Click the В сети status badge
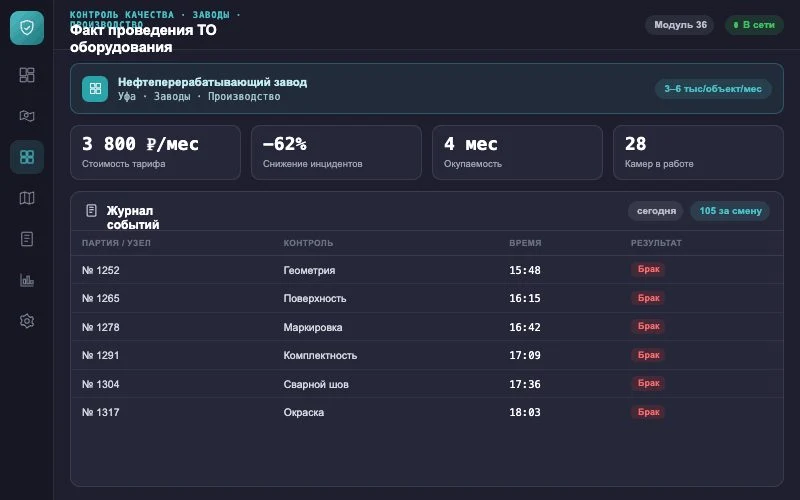 [754, 24]
